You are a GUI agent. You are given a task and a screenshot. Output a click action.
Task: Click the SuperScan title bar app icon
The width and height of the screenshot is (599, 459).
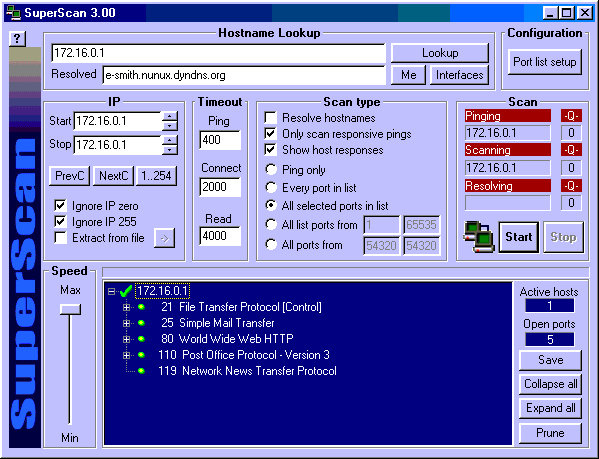click(x=13, y=13)
